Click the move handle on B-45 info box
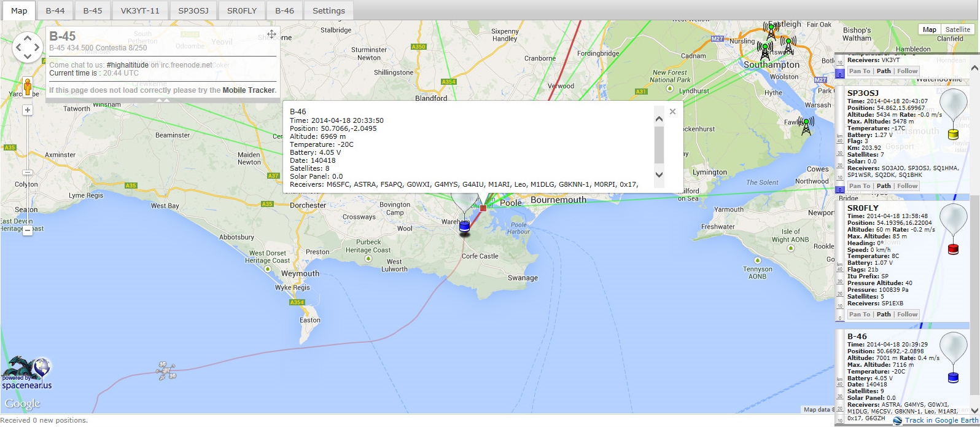 (x=271, y=34)
